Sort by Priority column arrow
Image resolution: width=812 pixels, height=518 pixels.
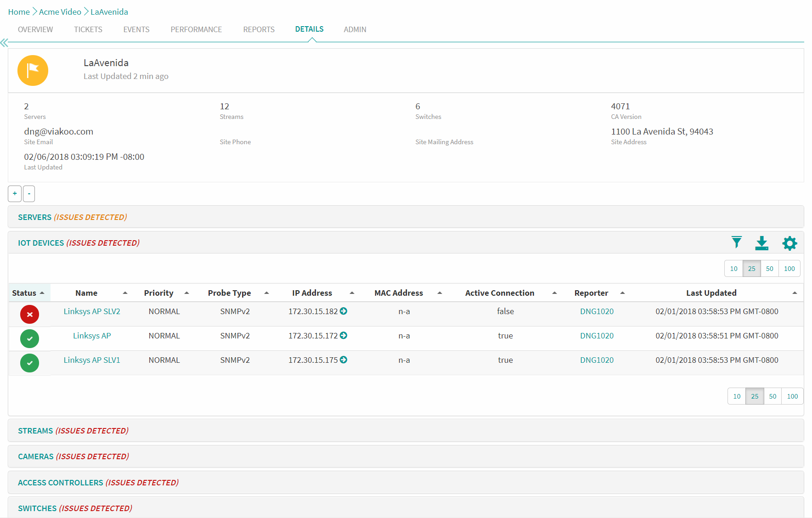(186, 293)
